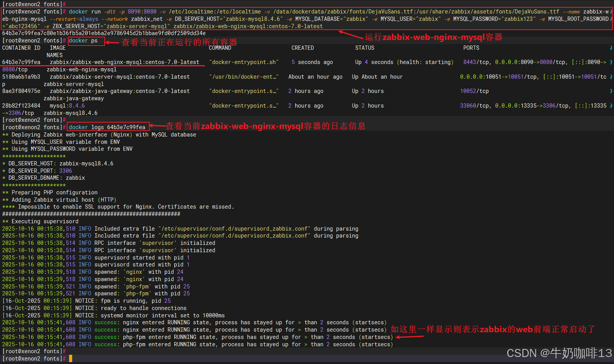Click the 'docker run -dit -p 8090:8080' command start
The height and width of the screenshot is (364, 614).
point(113,12)
